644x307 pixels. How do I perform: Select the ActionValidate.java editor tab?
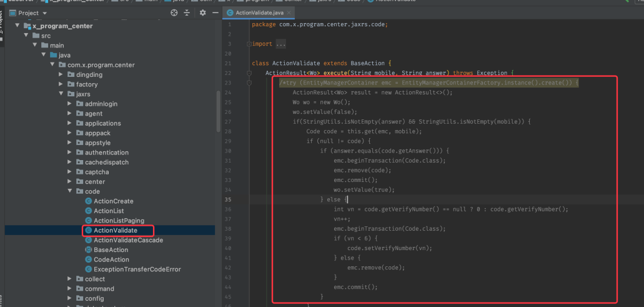click(260, 13)
